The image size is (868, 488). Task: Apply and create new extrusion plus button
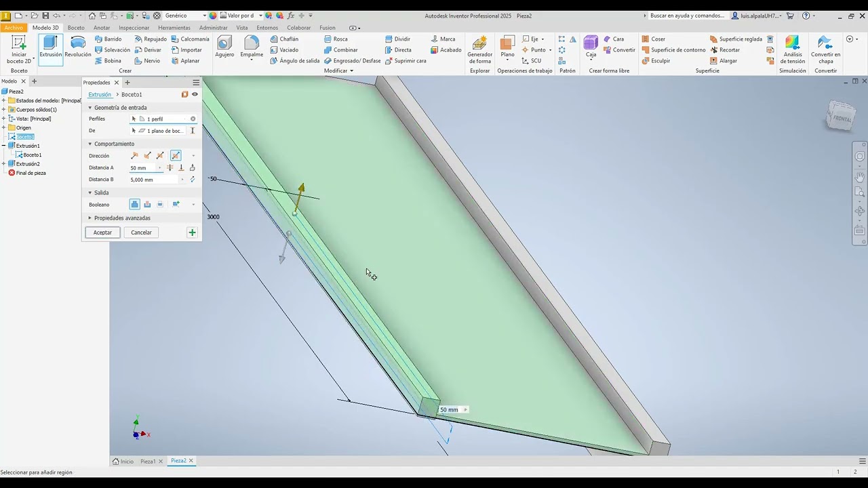point(192,232)
